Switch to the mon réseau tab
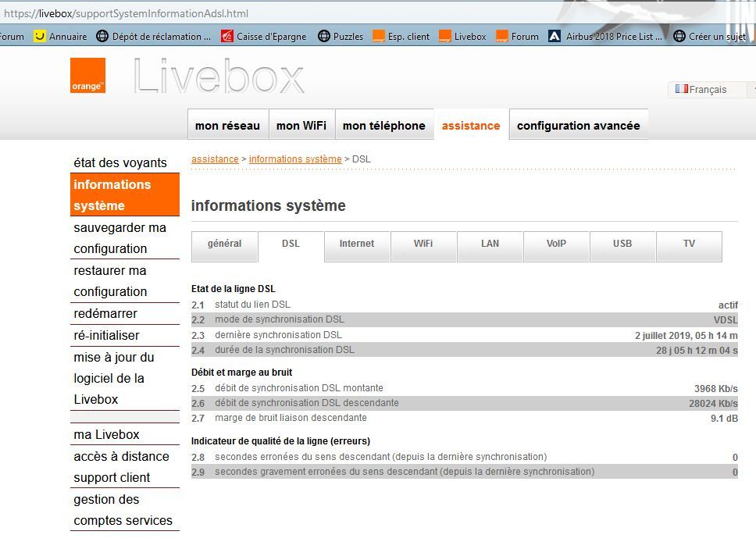Image resolution: width=756 pixels, height=542 pixels. 227,125
